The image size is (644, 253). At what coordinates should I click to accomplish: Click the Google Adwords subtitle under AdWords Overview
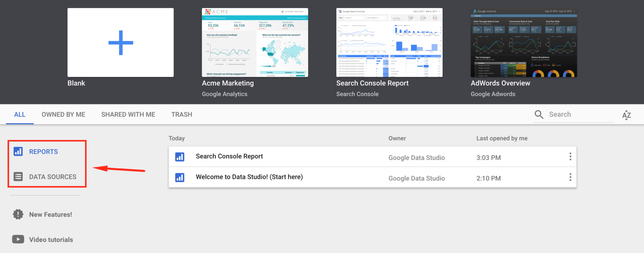coord(493,94)
